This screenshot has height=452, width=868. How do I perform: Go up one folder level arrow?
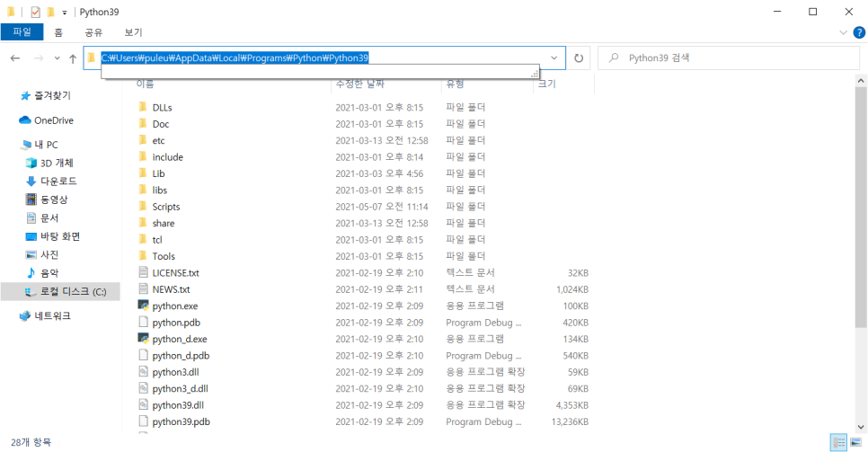click(x=73, y=58)
